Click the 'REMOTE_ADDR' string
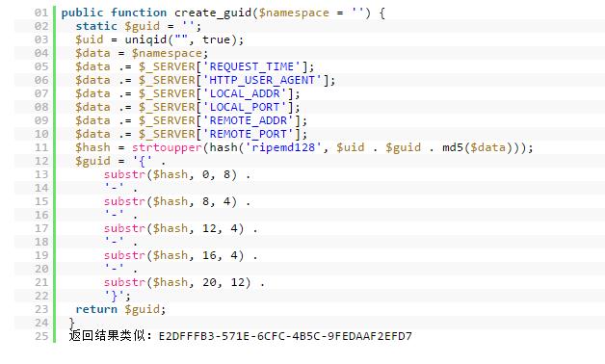The height and width of the screenshot is (364, 605). pyautogui.click(x=248, y=120)
